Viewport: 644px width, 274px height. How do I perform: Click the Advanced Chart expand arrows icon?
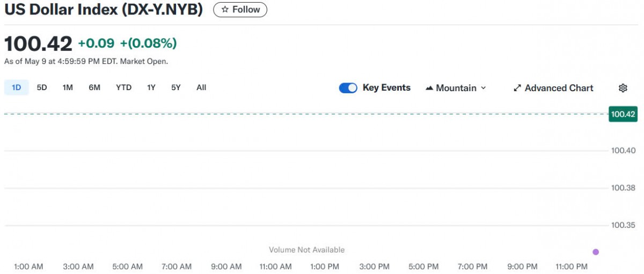(x=517, y=88)
